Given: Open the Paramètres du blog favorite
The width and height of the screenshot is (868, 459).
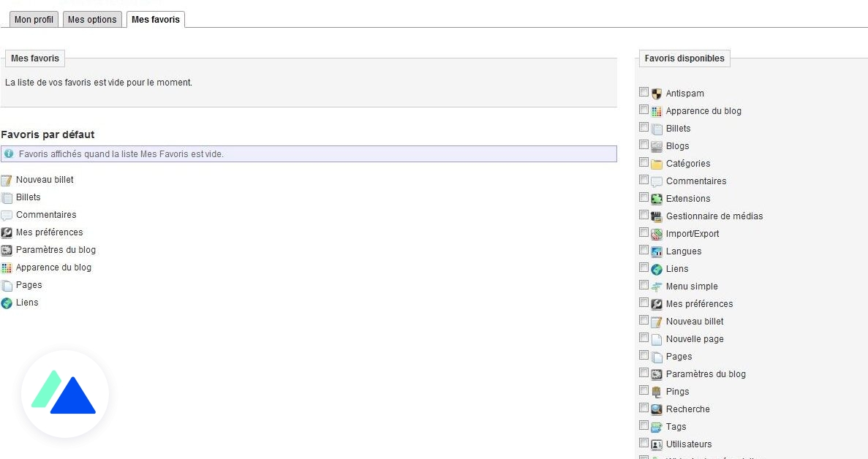Looking at the screenshot, I should [x=55, y=249].
